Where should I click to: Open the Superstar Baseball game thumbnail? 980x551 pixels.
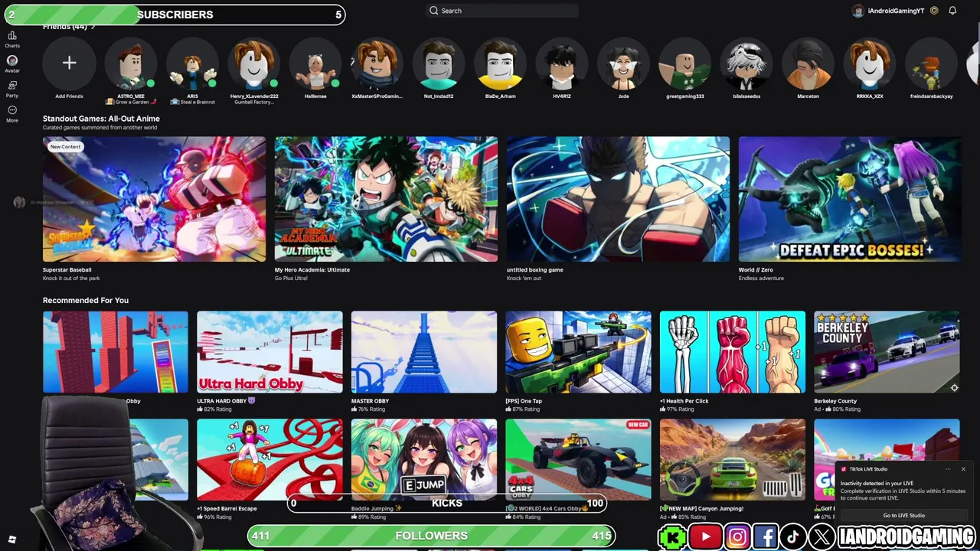154,199
